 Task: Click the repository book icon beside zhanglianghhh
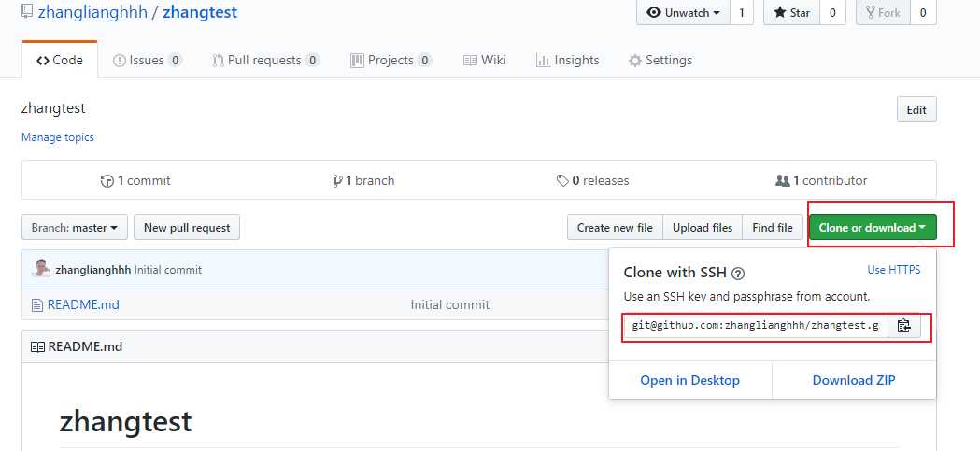27,12
